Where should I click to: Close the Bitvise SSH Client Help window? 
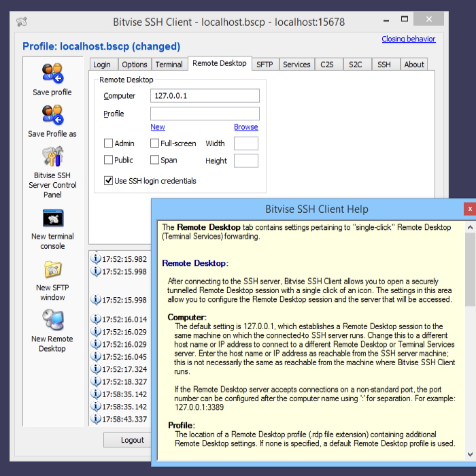(470, 209)
